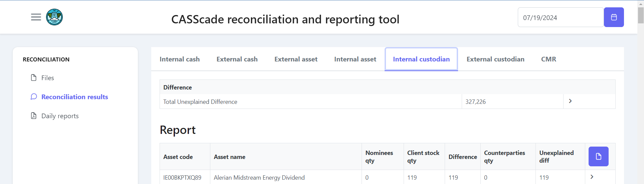Image resolution: width=644 pixels, height=184 pixels.
Task: Open the hamburger navigation menu
Action: (36, 17)
